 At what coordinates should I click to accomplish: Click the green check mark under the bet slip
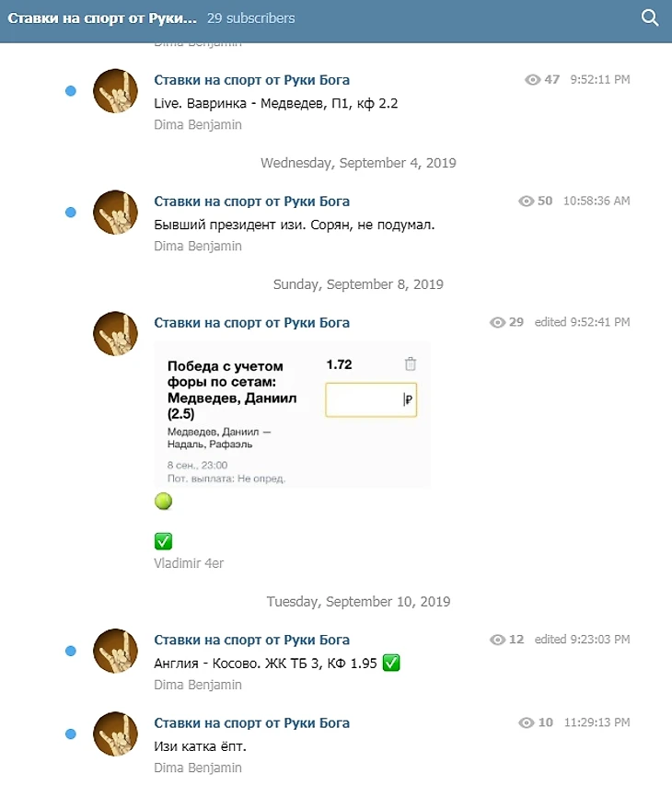coord(163,541)
